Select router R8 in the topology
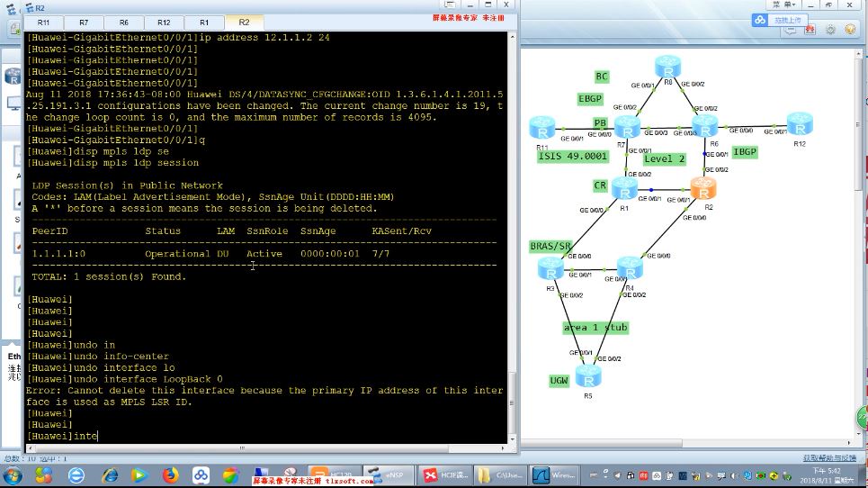The height and width of the screenshot is (488, 868). click(x=667, y=67)
